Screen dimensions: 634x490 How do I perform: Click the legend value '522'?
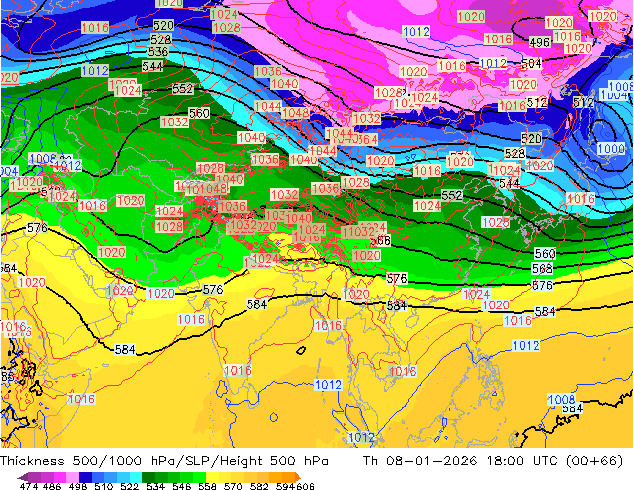coord(129,486)
